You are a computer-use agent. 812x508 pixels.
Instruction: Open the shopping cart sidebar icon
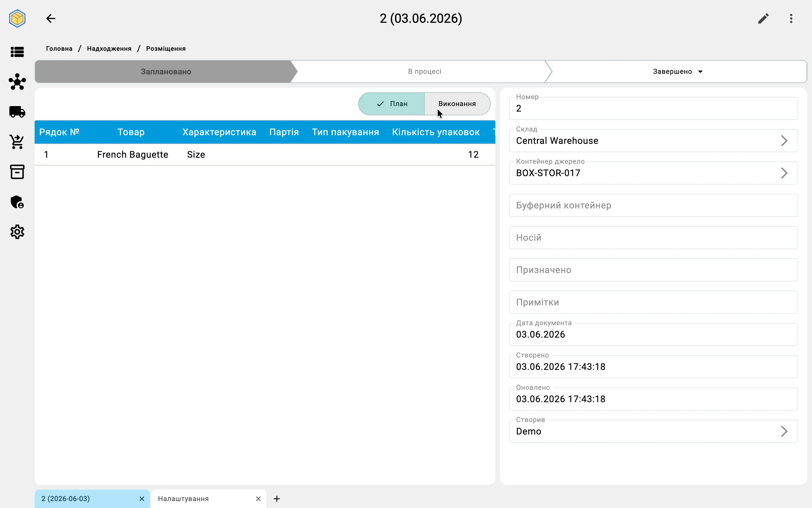click(x=17, y=142)
